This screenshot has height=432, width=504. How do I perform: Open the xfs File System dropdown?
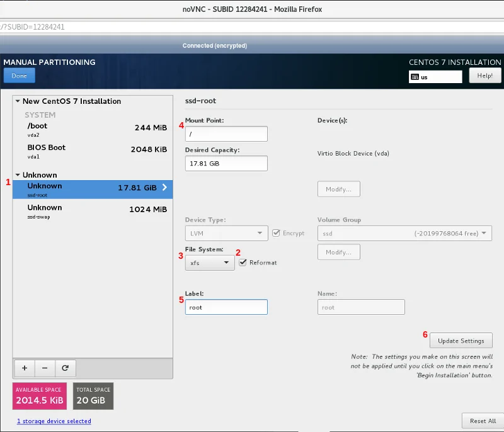click(x=210, y=263)
